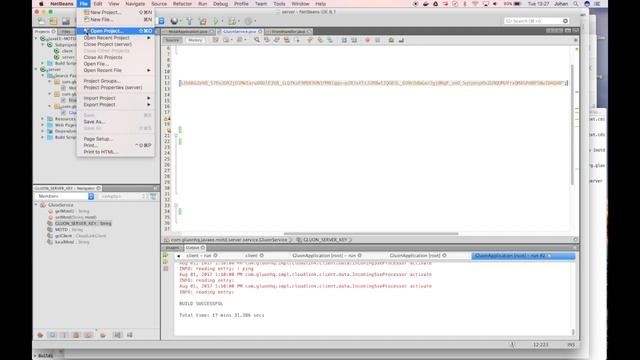Click the rerun icon in Output panel
This screenshot has width=640, height=360.
166,256
